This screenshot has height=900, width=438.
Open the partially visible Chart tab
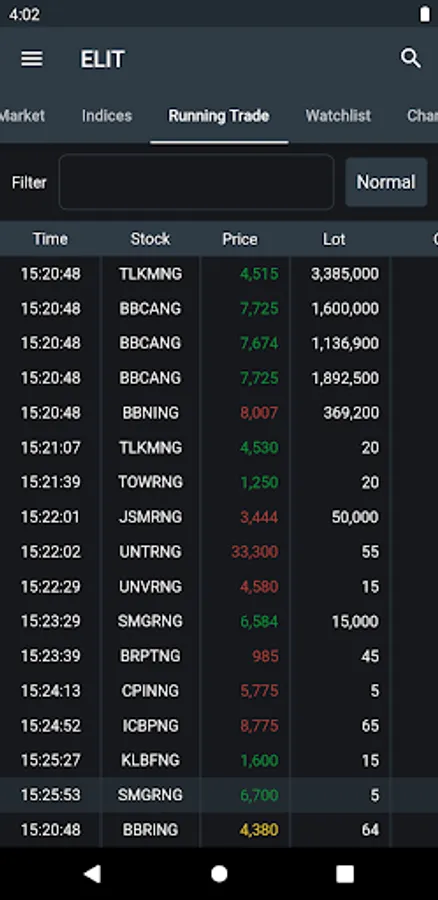point(422,115)
